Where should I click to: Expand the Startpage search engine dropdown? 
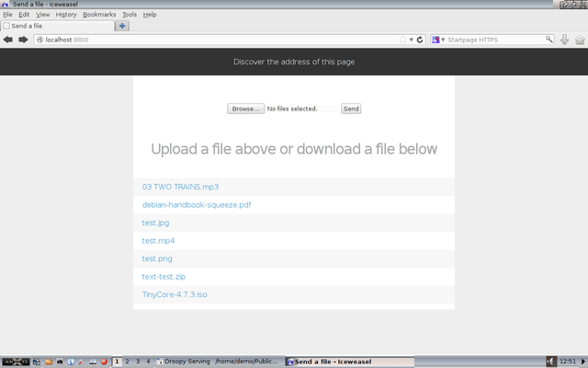coord(436,40)
